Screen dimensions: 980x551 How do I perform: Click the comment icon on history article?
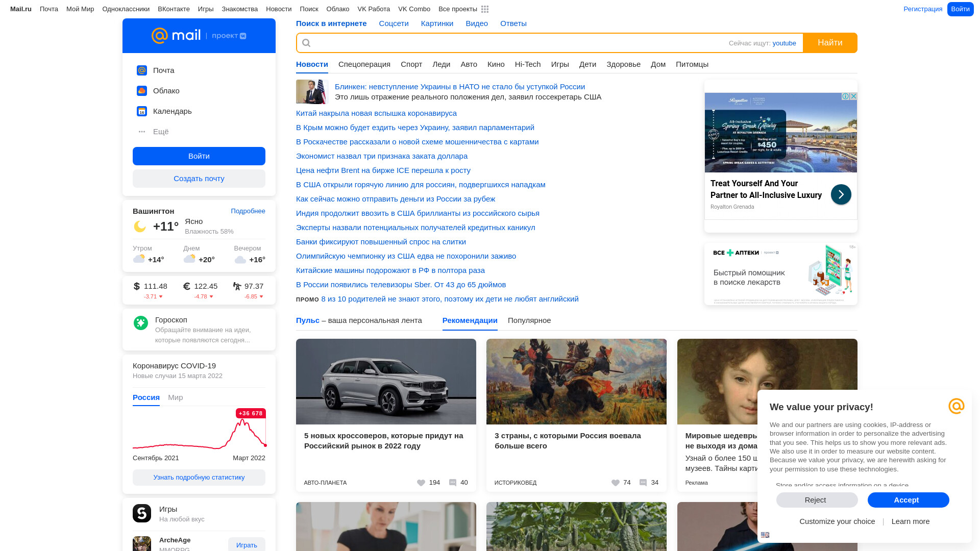[x=643, y=483]
